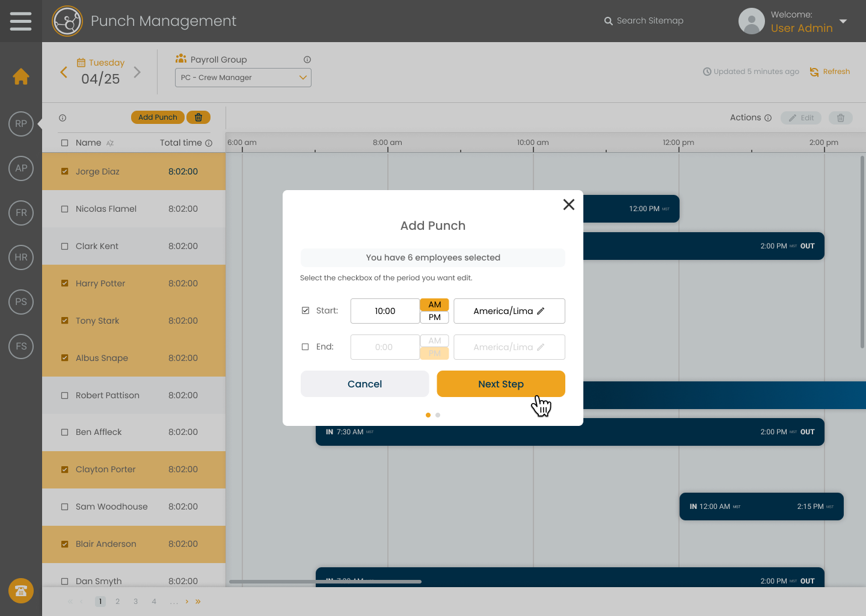Select Nicolas Flamel's checkbox

click(65, 209)
